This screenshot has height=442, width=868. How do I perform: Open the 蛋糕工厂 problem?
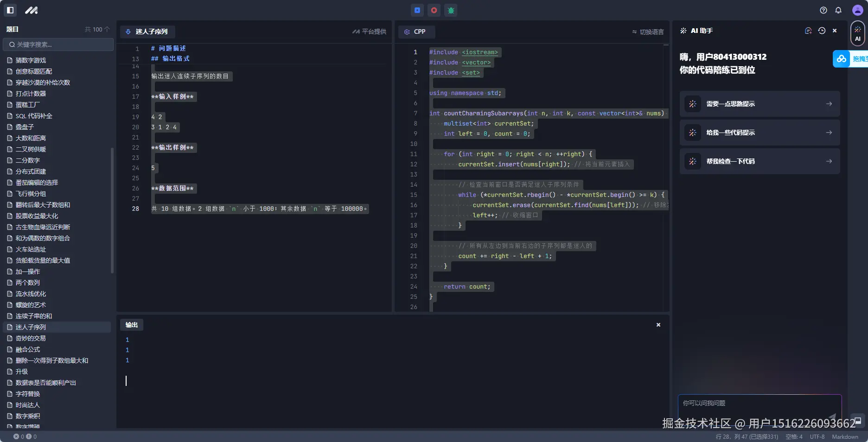(x=57, y=105)
